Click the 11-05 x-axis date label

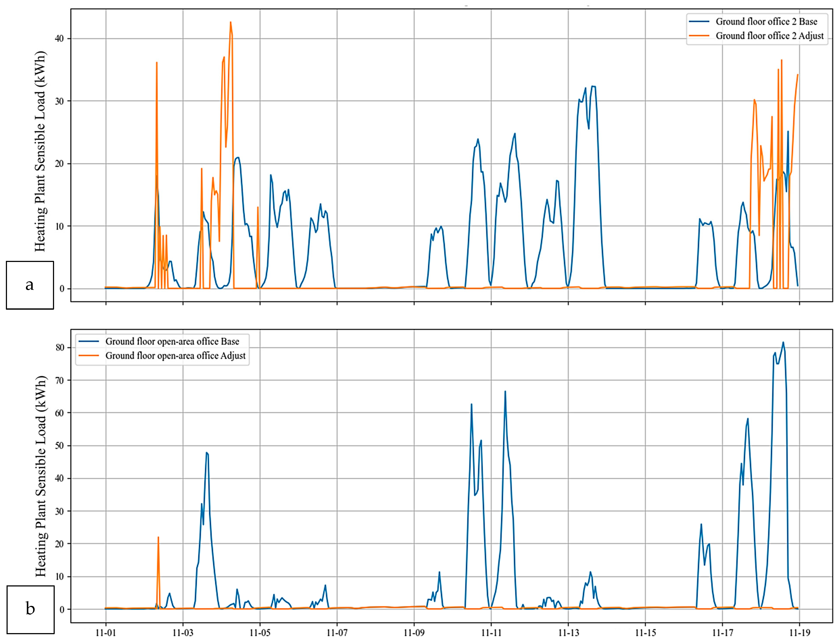[260, 632]
